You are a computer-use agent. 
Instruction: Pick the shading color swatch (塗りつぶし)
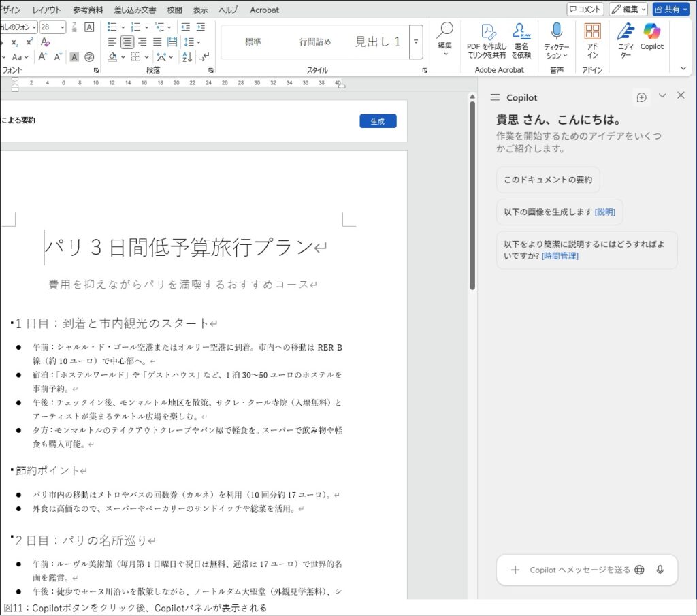click(x=112, y=57)
